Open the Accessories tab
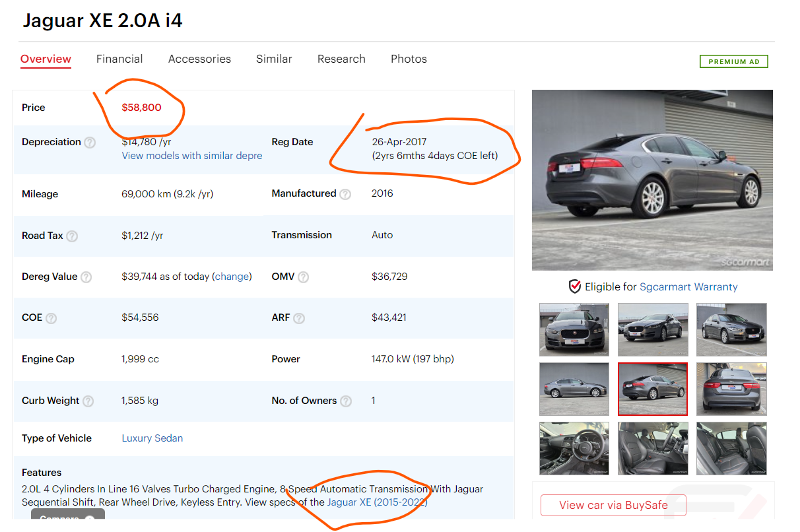This screenshot has width=800, height=532. 199,59
